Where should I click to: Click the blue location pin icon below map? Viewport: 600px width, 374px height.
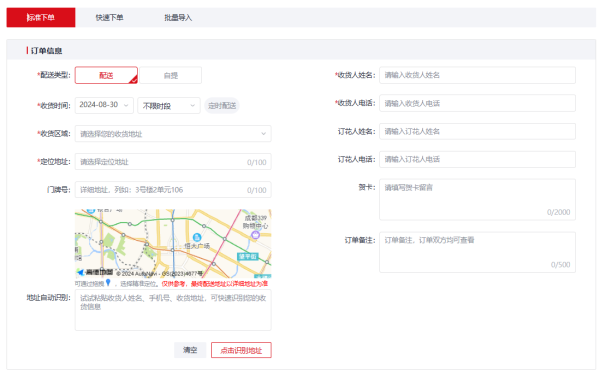pos(108,283)
